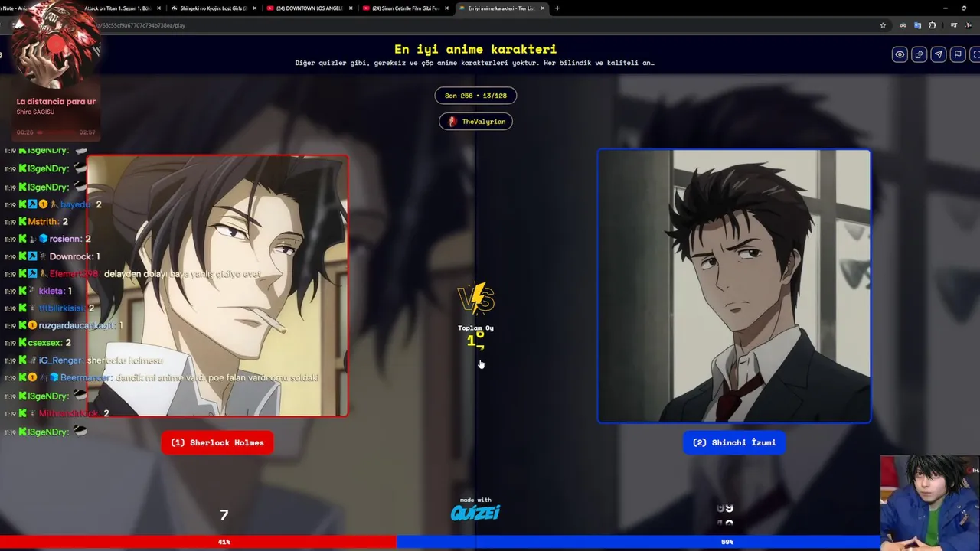Vote for (1) Sherlock Holmes button
Screen dimensions: 980x551
pyautogui.click(x=217, y=442)
